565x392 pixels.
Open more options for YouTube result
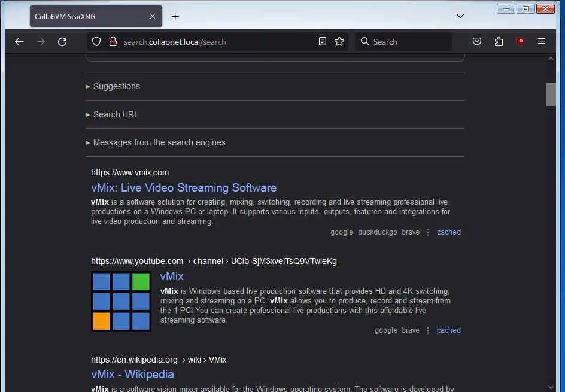[428, 330]
